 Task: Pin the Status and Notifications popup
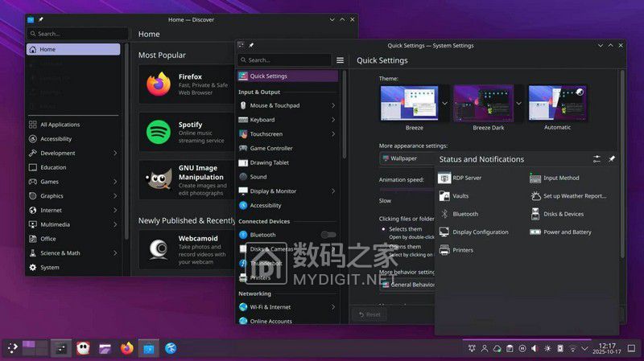click(612, 159)
